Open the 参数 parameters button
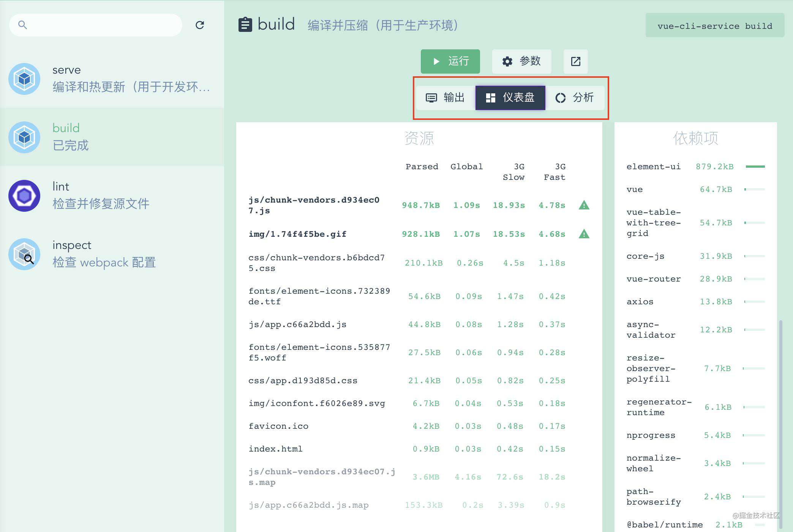This screenshot has width=793, height=532. [522, 61]
